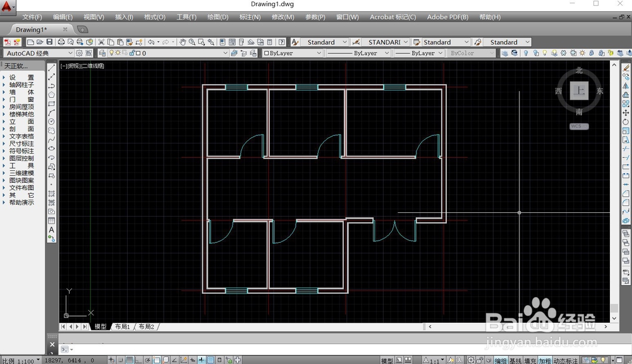Click the command line input field
The image size is (632, 364).
click(x=339, y=349)
